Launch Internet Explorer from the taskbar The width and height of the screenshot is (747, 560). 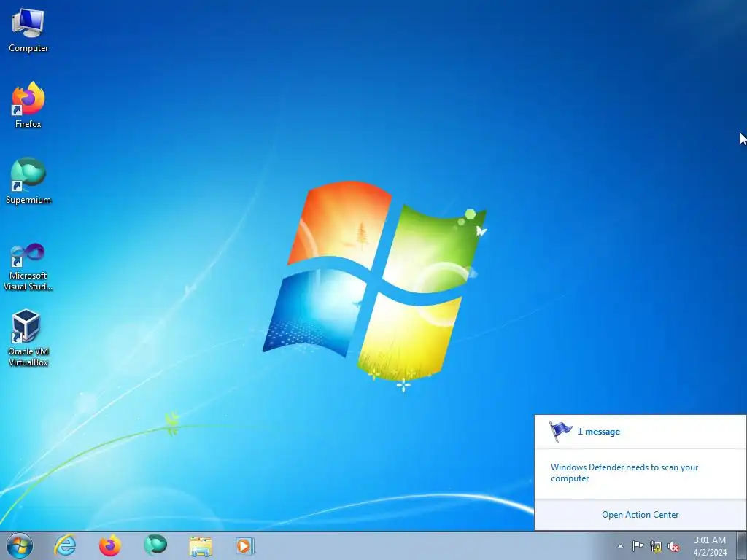(65, 545)
